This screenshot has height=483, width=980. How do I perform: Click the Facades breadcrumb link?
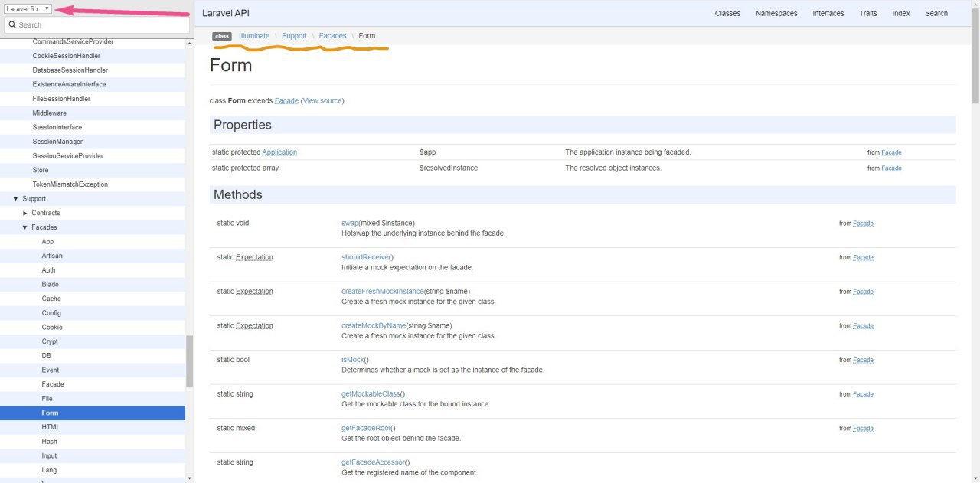[332, 36]
